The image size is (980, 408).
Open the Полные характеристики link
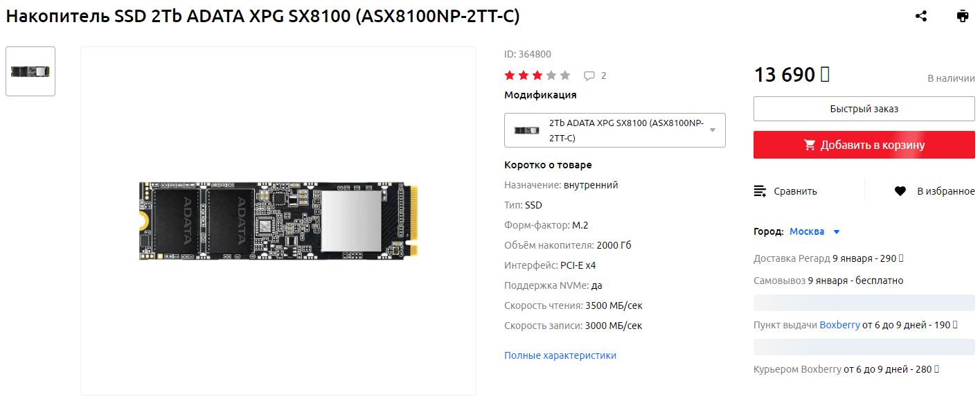coord(560,355)
